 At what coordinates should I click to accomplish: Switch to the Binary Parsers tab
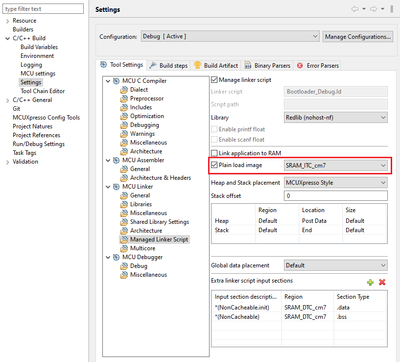click(x=267, y=65)
